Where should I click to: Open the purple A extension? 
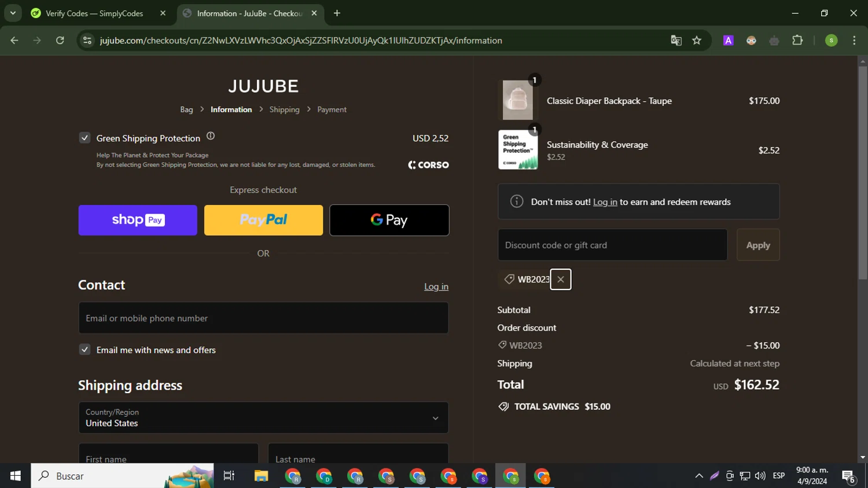(729, 41)
